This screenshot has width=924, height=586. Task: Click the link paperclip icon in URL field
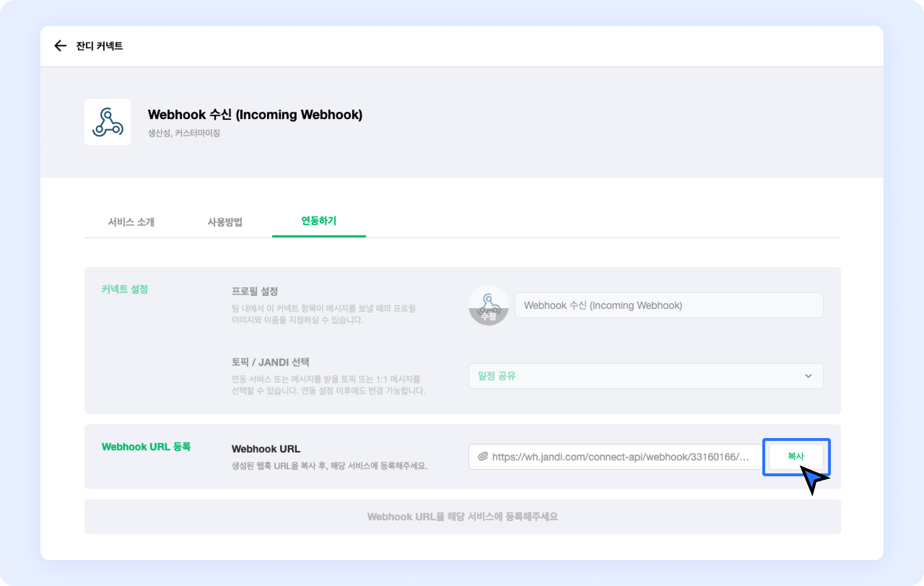[x=482, y=456]
